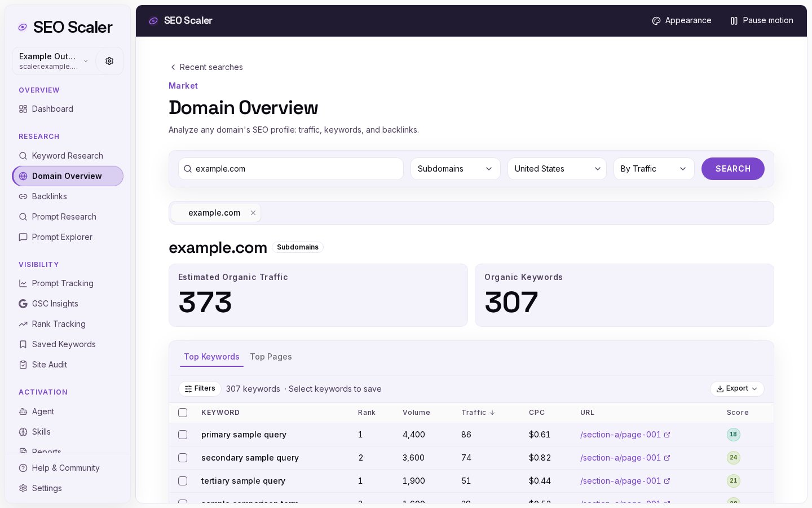Click the Backlinks chain icon

23,196
